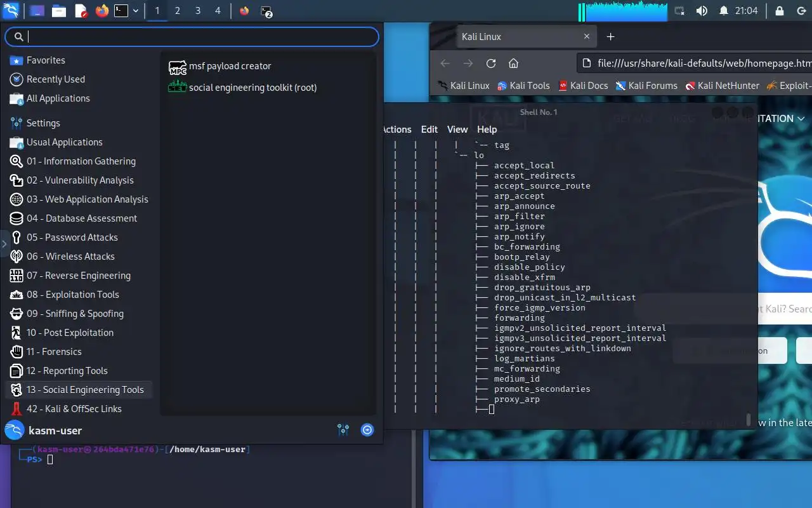This screenshot has width=812, height=508.
Task: Open Firefox from the top panel launcher
Action: [x=101, y=11]
